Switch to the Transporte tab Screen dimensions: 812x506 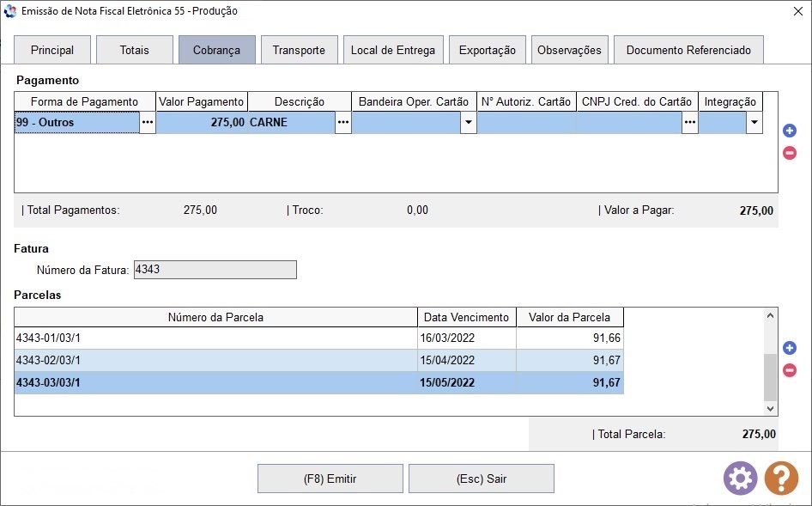click(x=299, y=50)
